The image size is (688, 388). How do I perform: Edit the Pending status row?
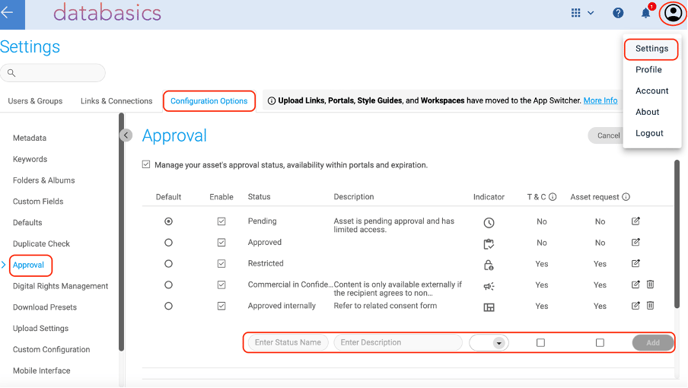pyautogui.click(x=635, y=221)
